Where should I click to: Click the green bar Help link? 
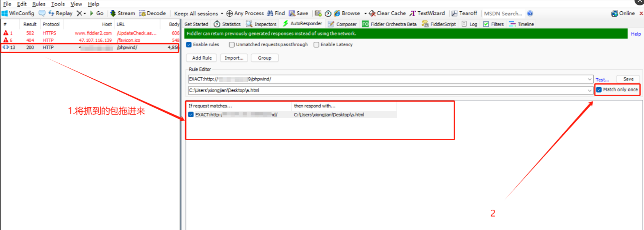636,34
